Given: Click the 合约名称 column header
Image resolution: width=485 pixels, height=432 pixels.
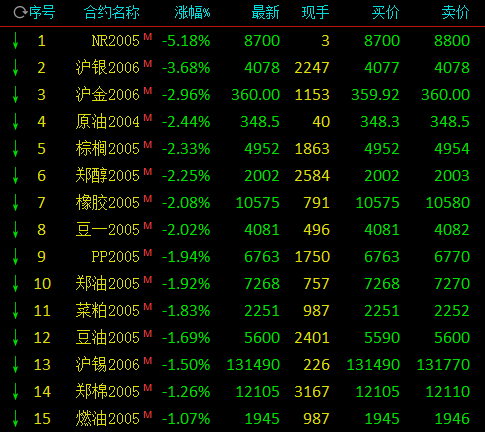Looking at the screenshot, I should 112,13.
